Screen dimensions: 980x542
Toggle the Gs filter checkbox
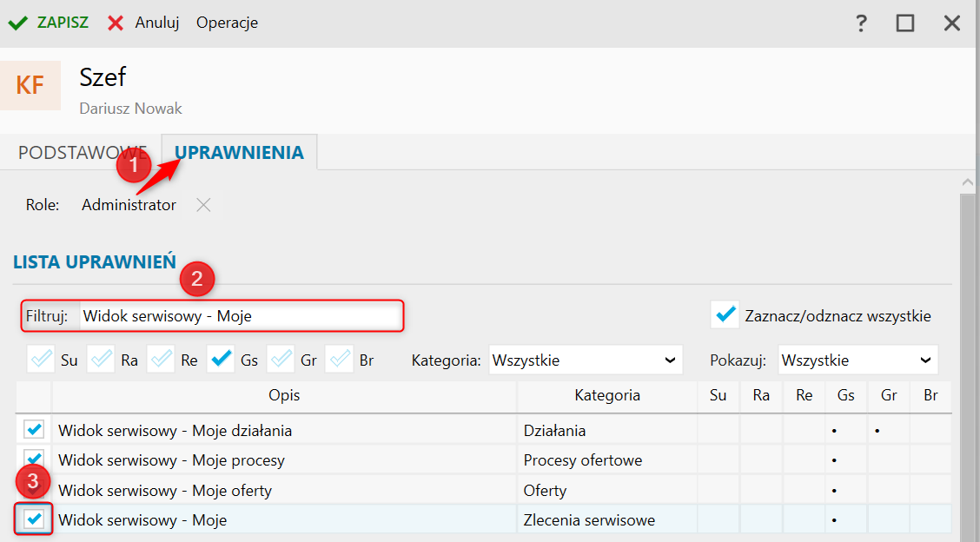(x=222, y=360)
